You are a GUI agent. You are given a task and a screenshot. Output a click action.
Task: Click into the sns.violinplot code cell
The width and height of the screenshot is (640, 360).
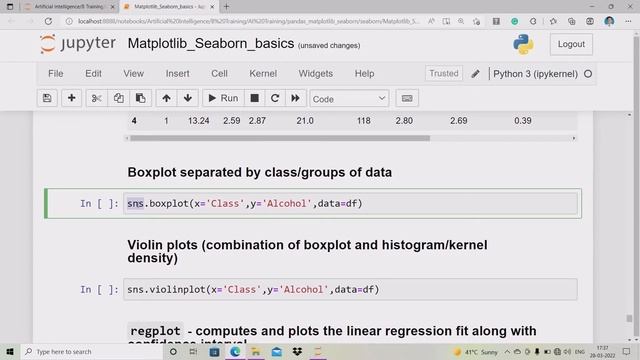[x=350, y=289]
